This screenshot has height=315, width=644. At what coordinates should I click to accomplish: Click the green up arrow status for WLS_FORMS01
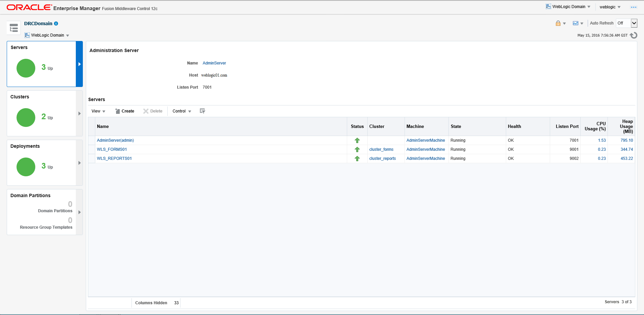coord(357,149)
